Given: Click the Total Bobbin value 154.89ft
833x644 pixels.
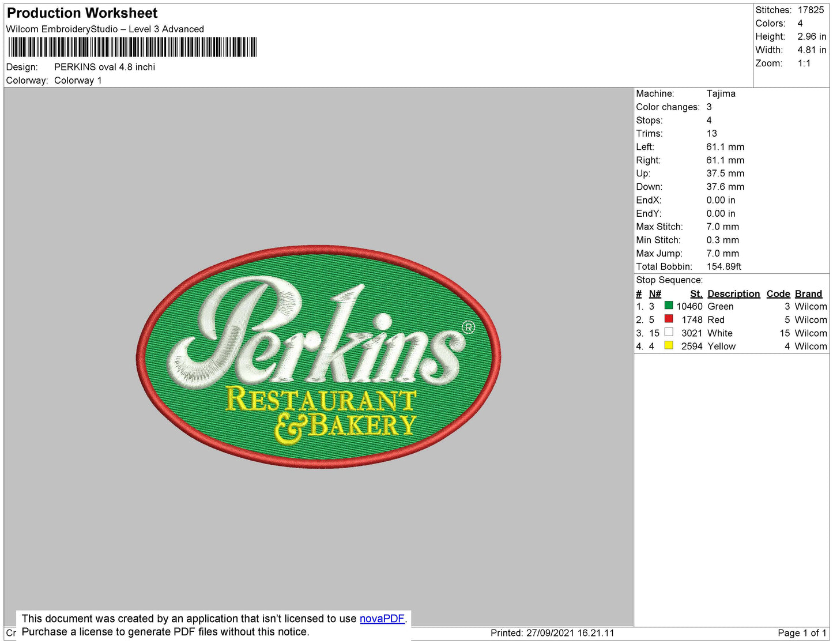Looking at the screenshot, I should point(724,266).
